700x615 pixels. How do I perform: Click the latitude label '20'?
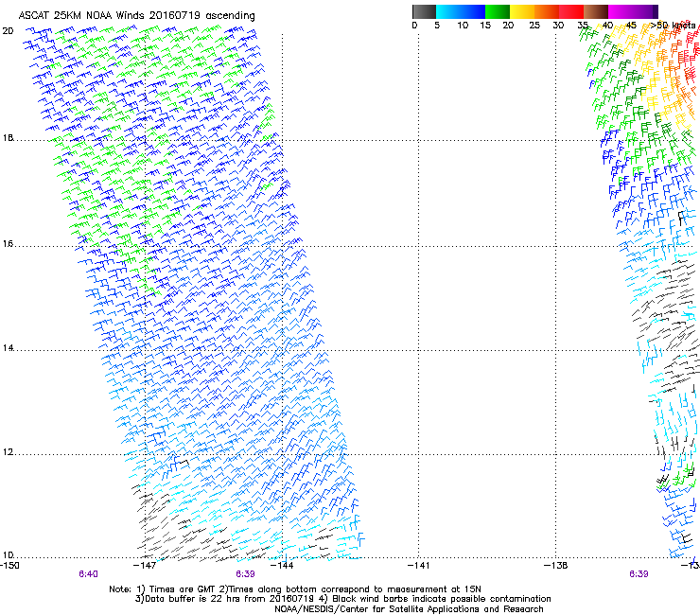point(8,31)
